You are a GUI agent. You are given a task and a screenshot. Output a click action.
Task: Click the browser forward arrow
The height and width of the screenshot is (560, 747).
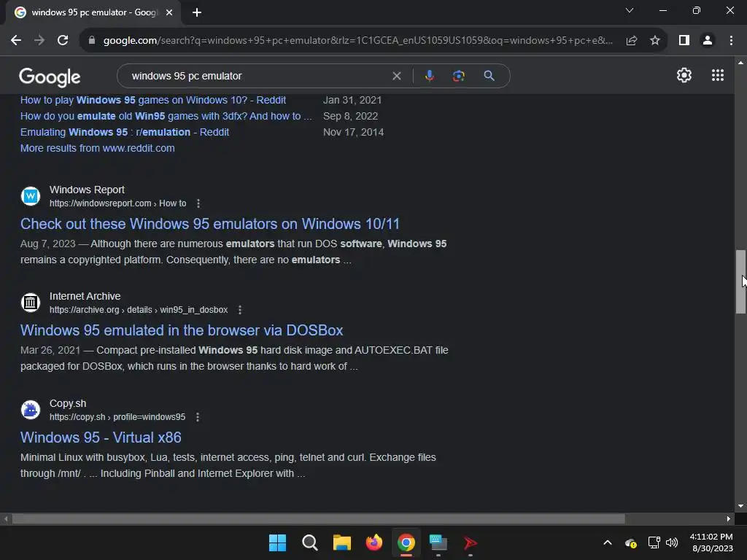pyautogui.click(x=39, y=41)
